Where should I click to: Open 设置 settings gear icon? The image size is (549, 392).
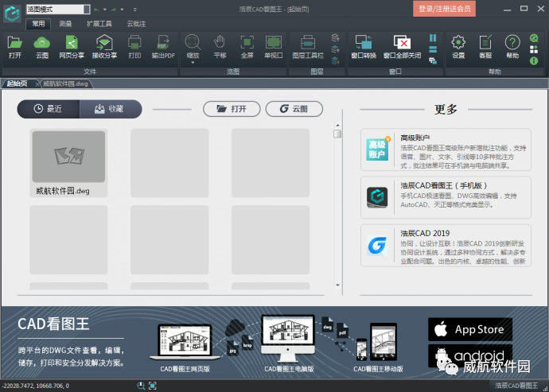(x=458, y=46)
